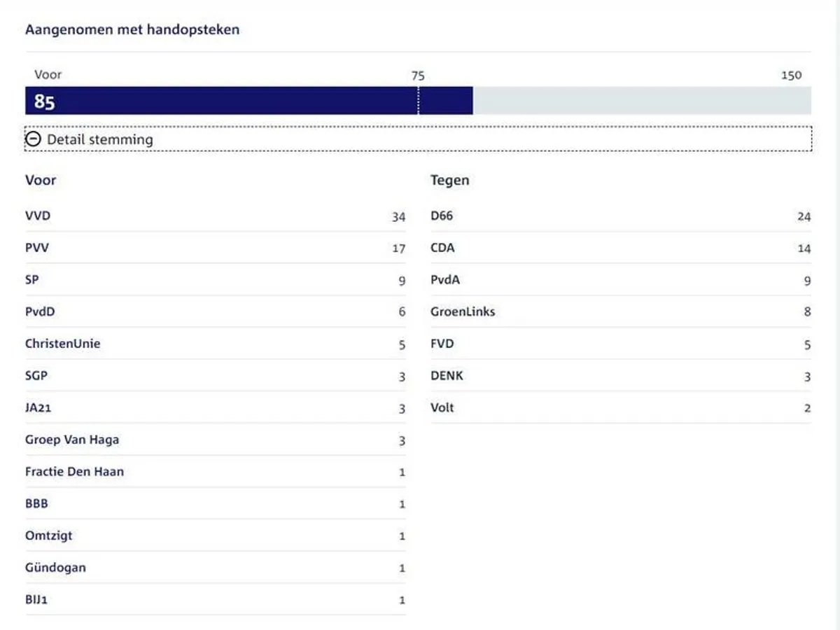Image resolution: width=840 pixels, height=630 pixels.
Task: Click the Fractie Den Haan entry
Action: pyautogui.click(x=74, y=472)
